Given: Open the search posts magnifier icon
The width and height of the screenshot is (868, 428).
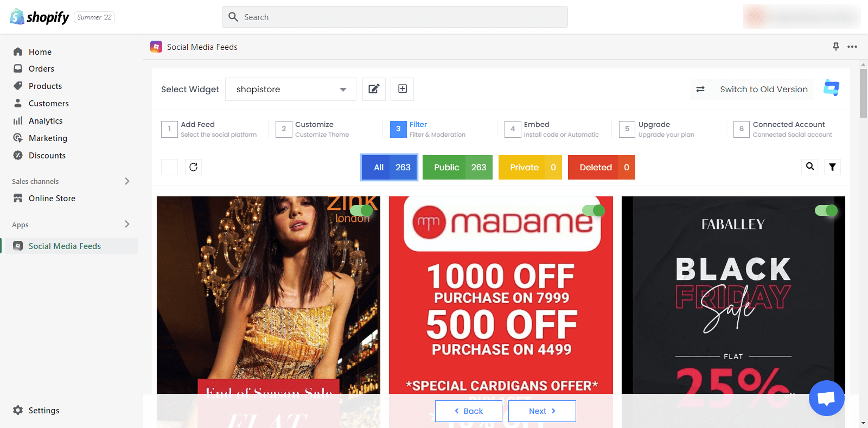Looking at the screenshot, I should coord(810,167).
